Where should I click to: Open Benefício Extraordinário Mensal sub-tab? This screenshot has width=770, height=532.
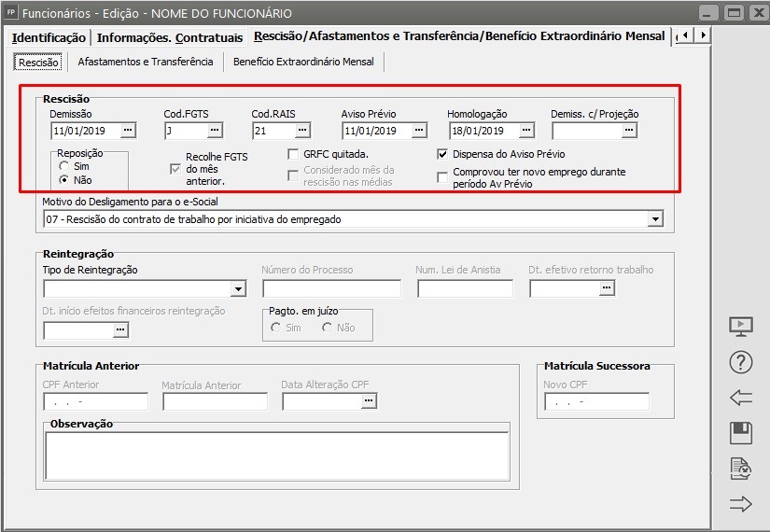pyautogui.click(x=303, y=62)
